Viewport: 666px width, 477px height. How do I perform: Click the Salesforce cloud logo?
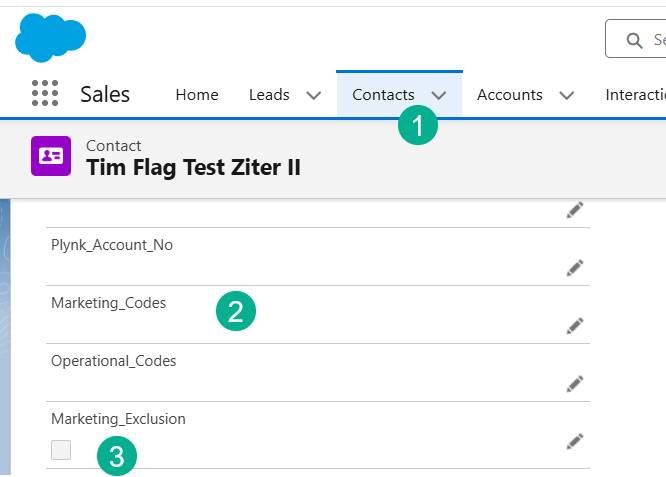tap(50, 38)
